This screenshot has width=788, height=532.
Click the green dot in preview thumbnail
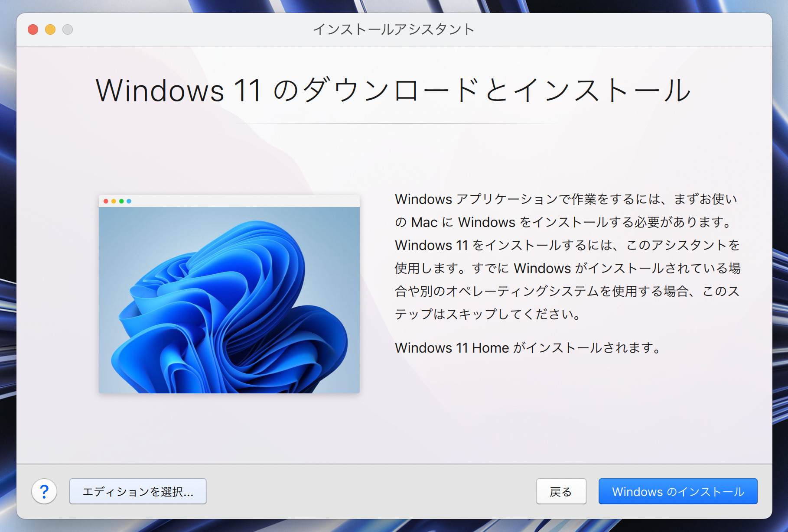pyautogui.click(x=121, y=201)
